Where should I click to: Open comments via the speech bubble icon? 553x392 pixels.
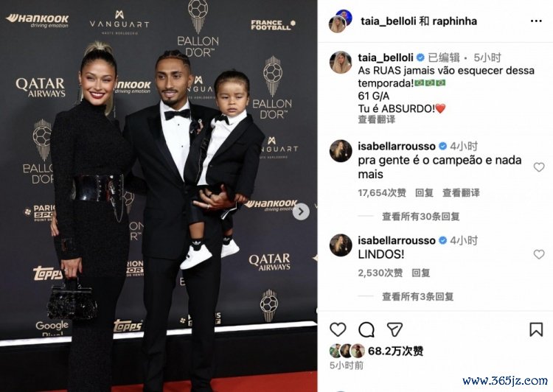tap(366, 329)
